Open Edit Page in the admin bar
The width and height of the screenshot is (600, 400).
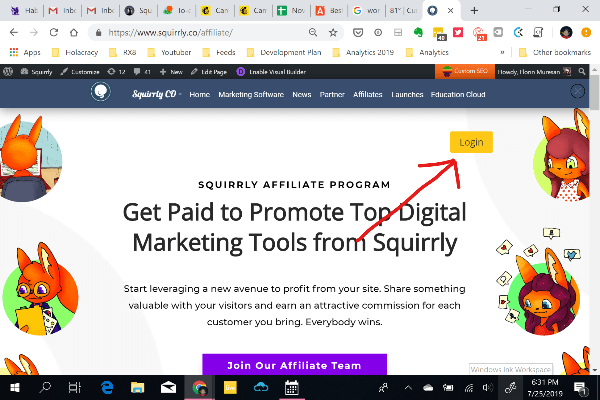(209, 72)
